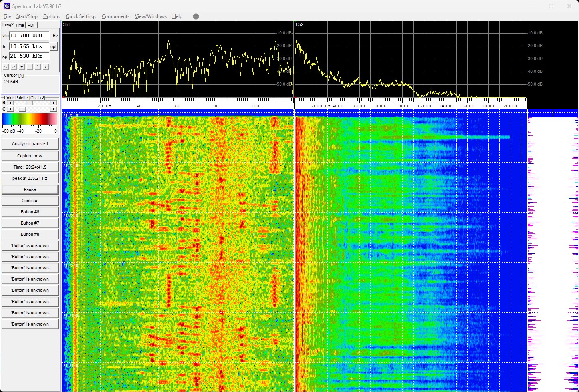Open the Help menu
This screenshot has width=579, height=392.
click(x=177, y=16)
